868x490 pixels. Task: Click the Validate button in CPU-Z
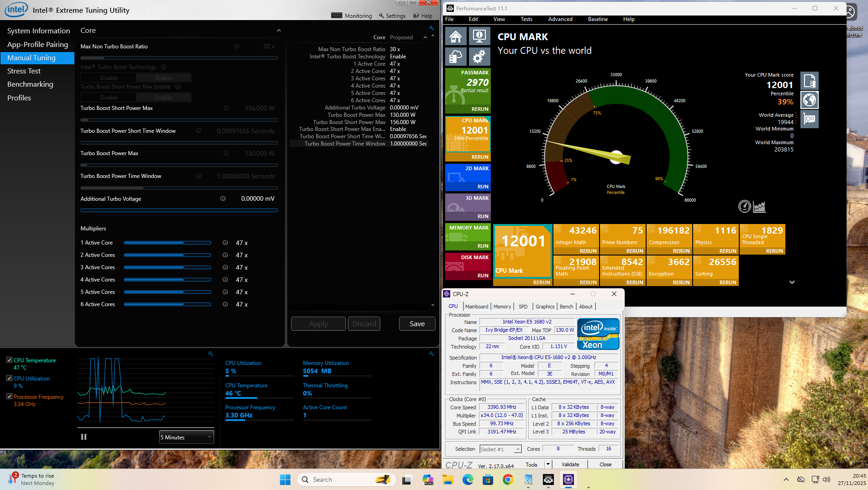pos(570,464)
